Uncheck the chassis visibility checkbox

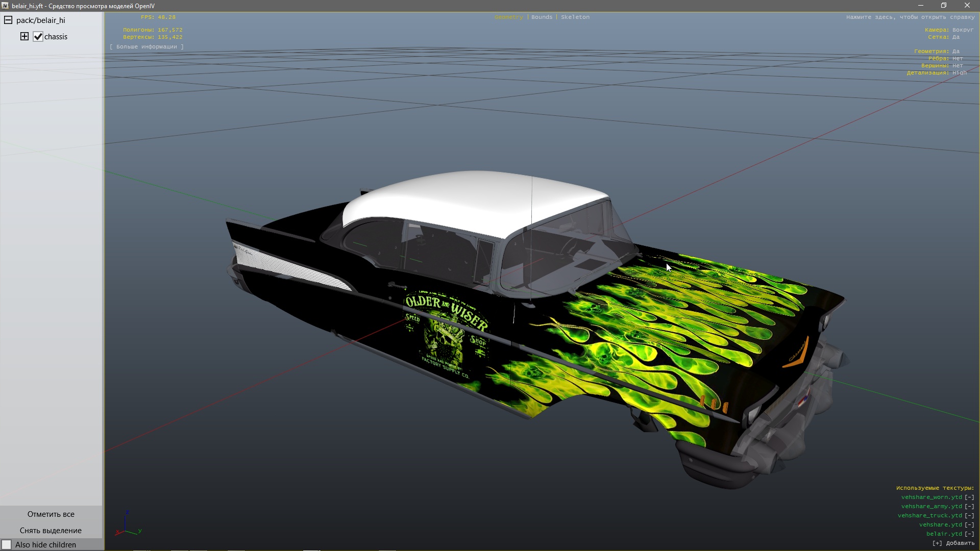point(38,37)
